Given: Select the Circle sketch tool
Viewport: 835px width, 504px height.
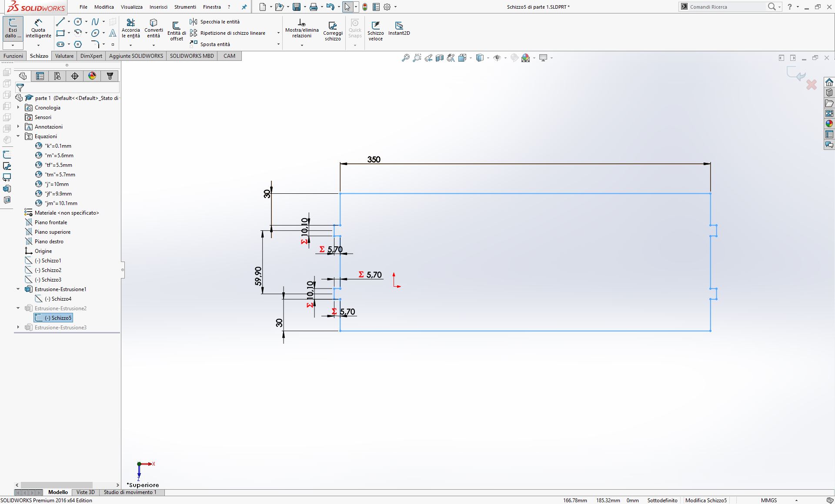Looking at the screenshot, I should click(78, 21).
